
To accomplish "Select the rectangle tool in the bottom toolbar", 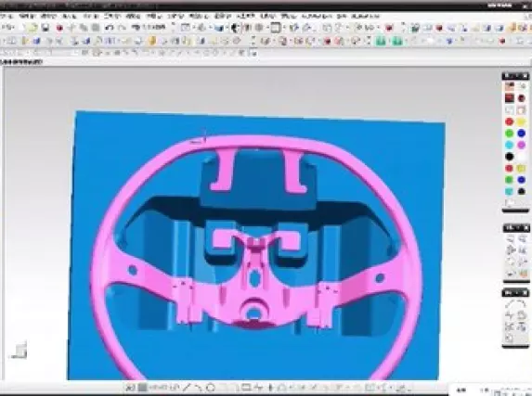I will click(x=246, y=387).
